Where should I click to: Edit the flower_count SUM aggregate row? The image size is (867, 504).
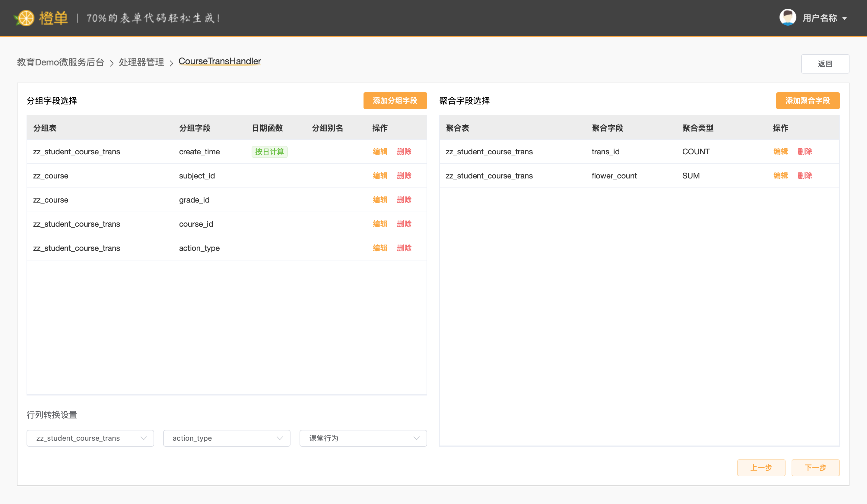780,176
